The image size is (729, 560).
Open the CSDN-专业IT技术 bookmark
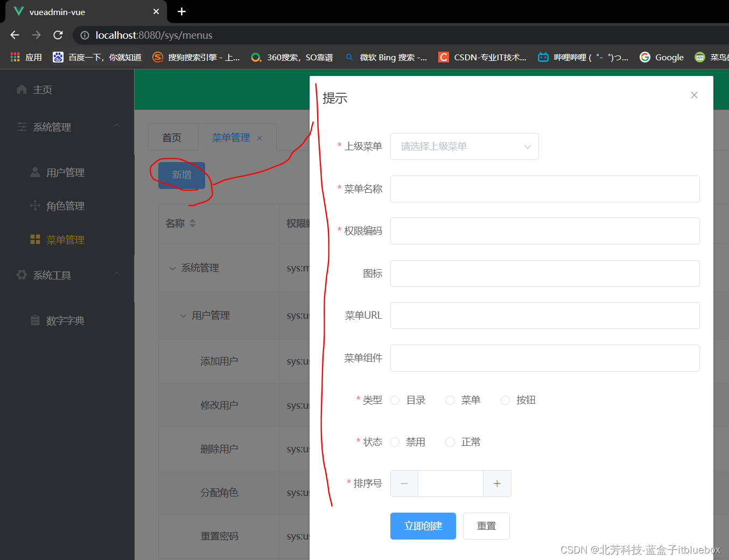(x=483, y=57)
